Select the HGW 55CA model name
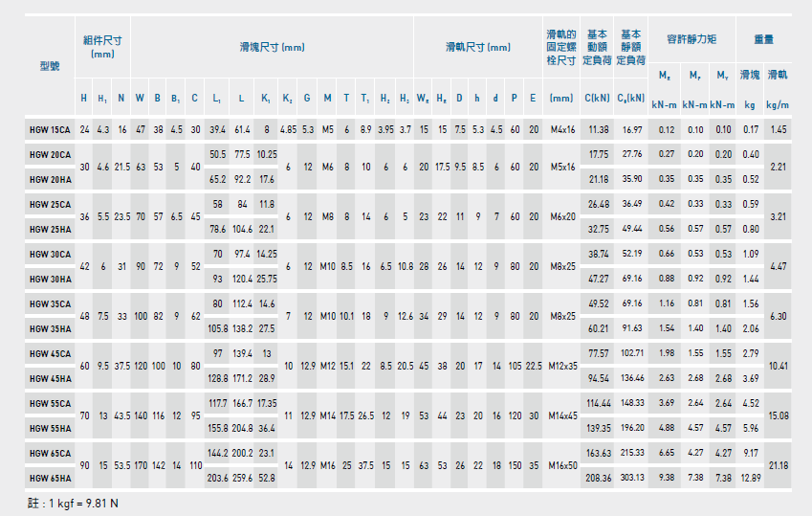This screenshot has width=812, height=516. click(x=49, y=403)
